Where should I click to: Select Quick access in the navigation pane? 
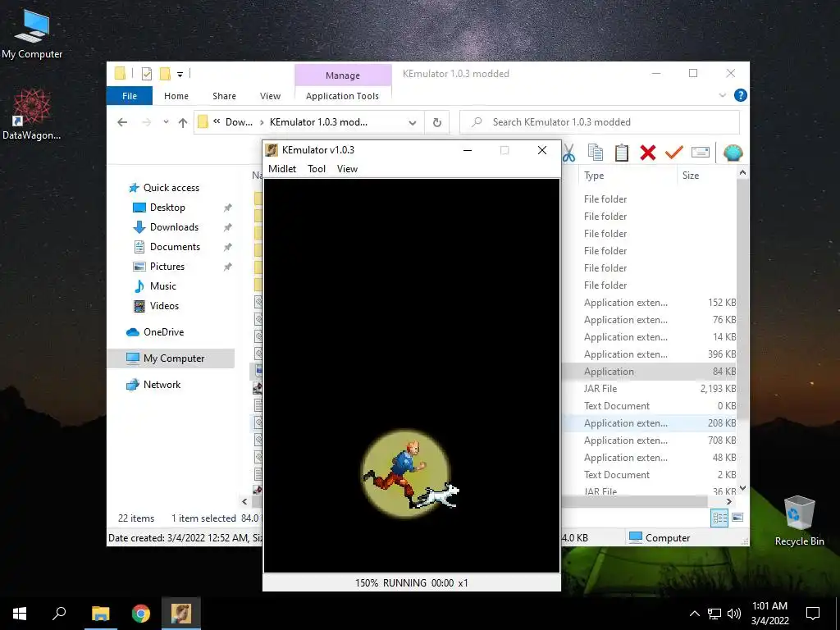[x=171, y=188]
